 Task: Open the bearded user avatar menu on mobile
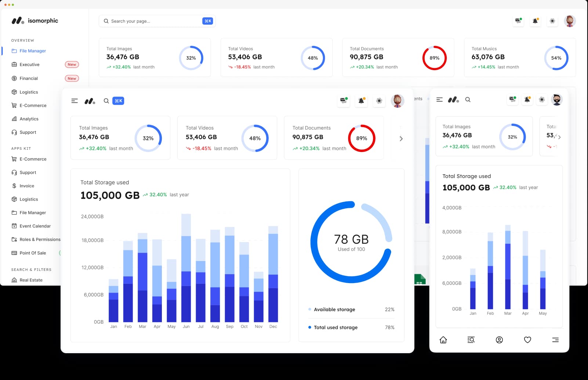(556, 99)
